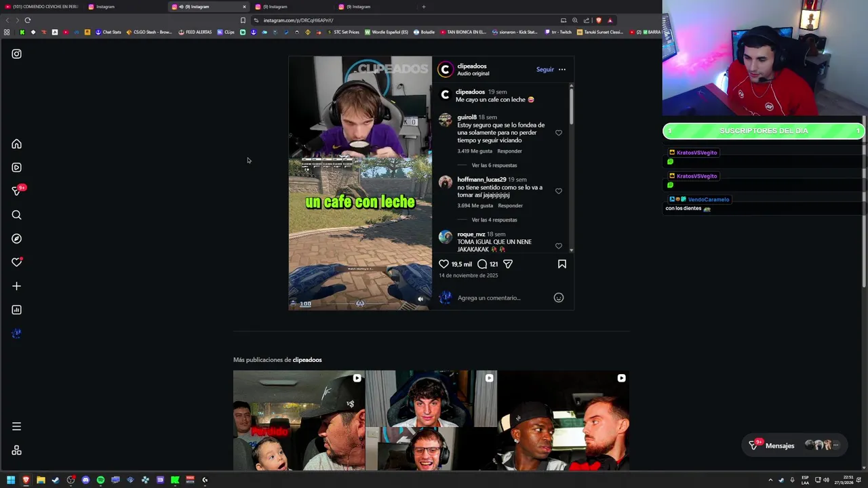
Task: Like guirol8's comment
Action: (559, 133)
